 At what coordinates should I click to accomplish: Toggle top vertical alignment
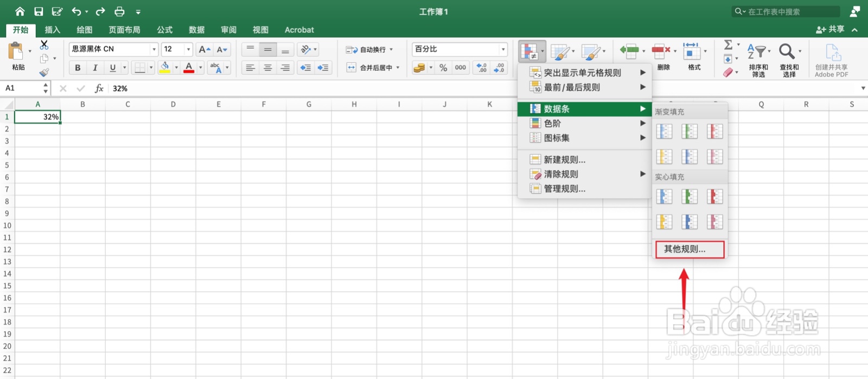coord(250,49)
